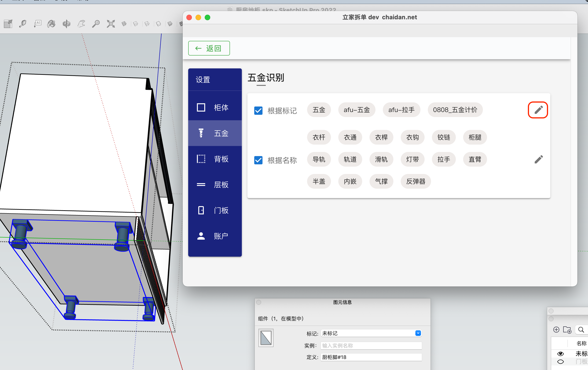Click the 半盖 name chip

point(319,182)
